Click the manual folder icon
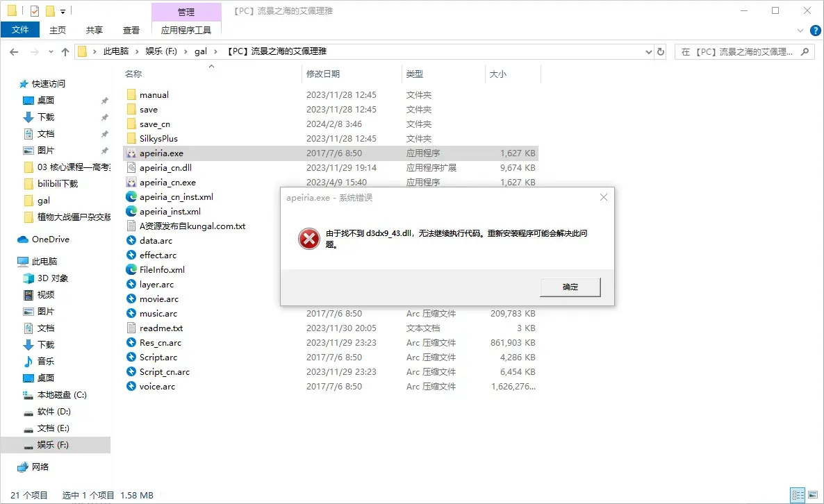824x504 pixels. (131, 94)
